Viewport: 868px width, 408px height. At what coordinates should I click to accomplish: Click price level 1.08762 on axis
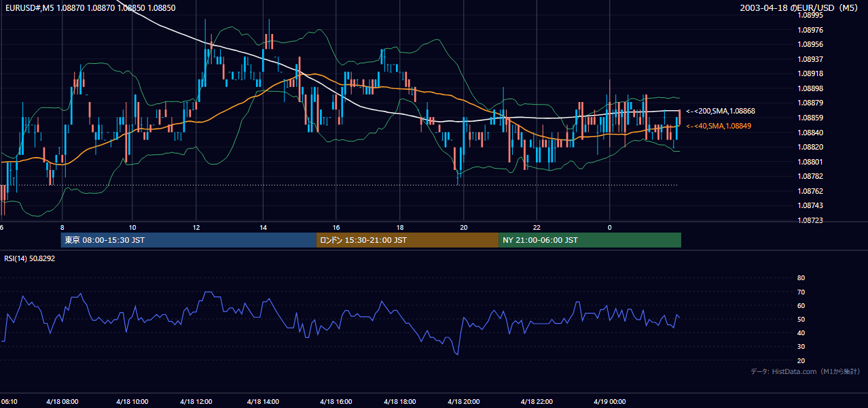tap(810, 191)
